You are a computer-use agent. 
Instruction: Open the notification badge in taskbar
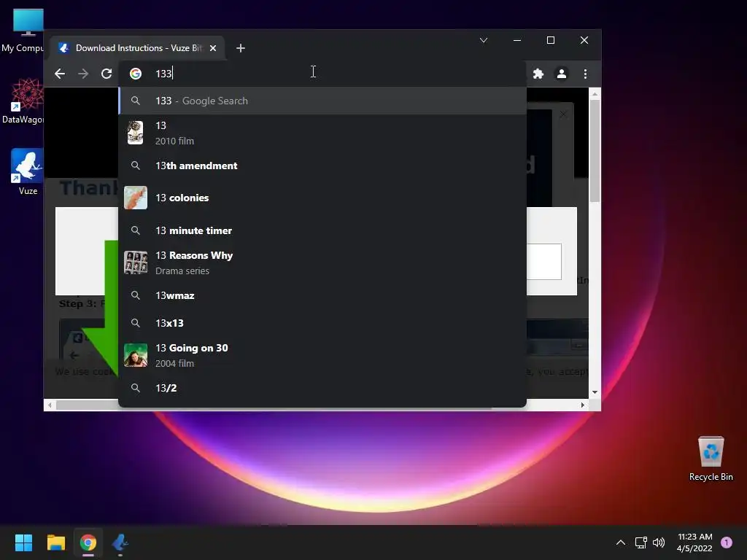pos(727,542)
